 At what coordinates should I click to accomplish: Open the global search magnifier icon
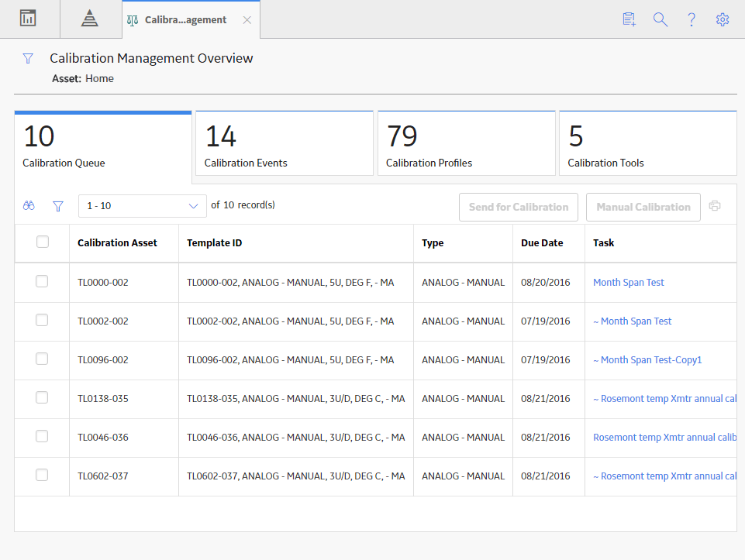pos(660,19)
